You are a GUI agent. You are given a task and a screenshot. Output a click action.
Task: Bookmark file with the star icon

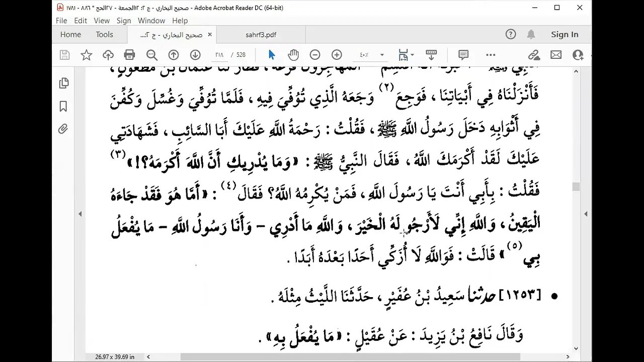(87, 55)
